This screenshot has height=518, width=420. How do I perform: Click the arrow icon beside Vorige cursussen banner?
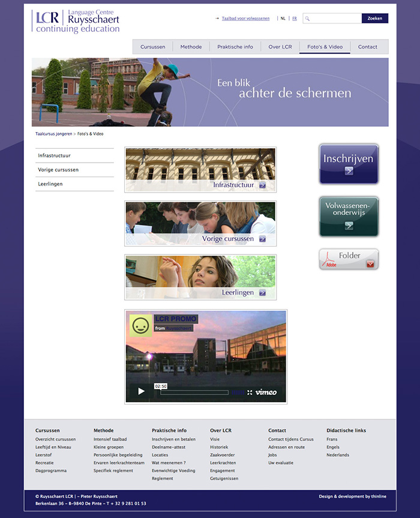(263, 239)
